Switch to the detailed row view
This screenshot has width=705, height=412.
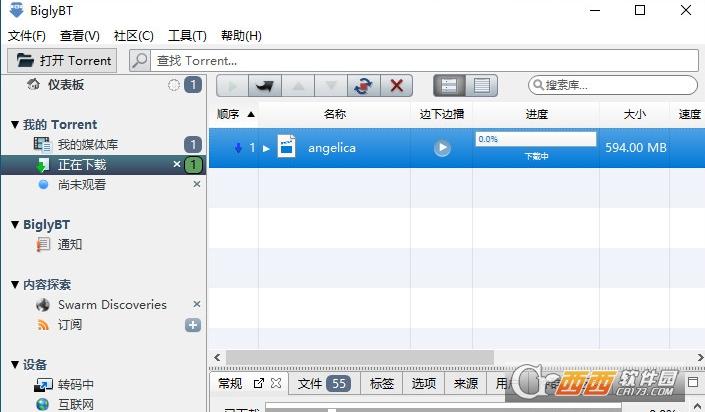pyautogui.click(x=449, y=85)
